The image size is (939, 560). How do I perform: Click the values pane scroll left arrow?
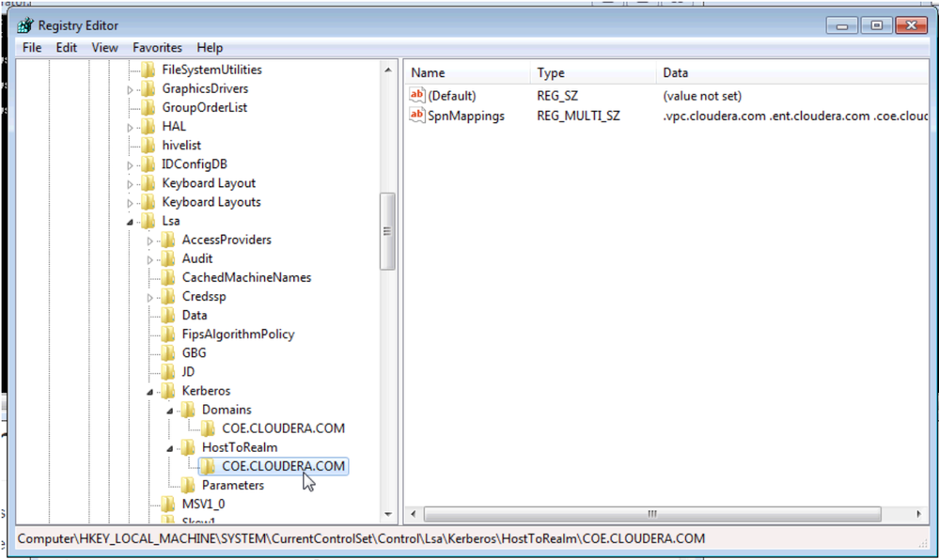pyautogui.click(x=413, y=514)
